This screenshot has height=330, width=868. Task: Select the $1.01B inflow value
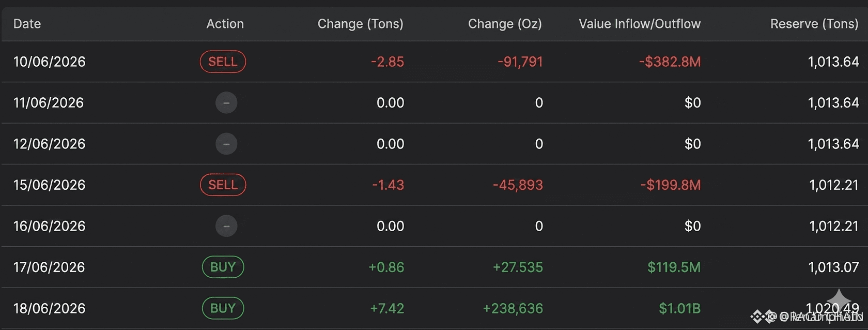tap(679, 308)
